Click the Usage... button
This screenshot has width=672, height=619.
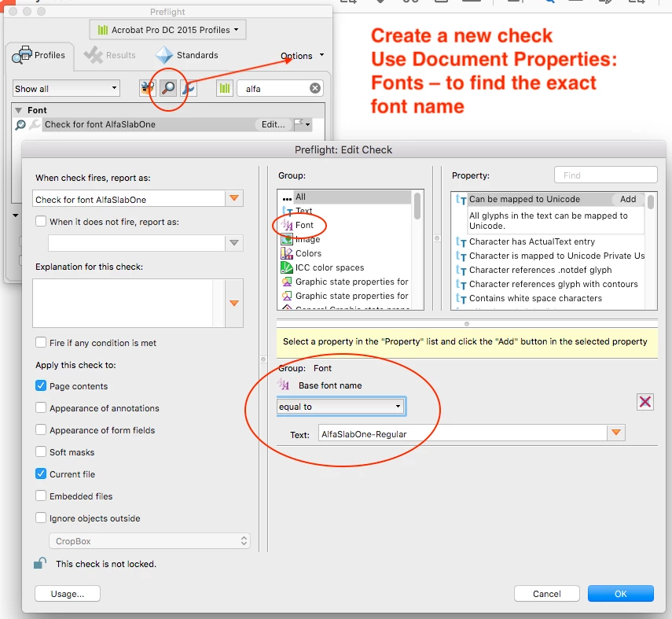68,594
